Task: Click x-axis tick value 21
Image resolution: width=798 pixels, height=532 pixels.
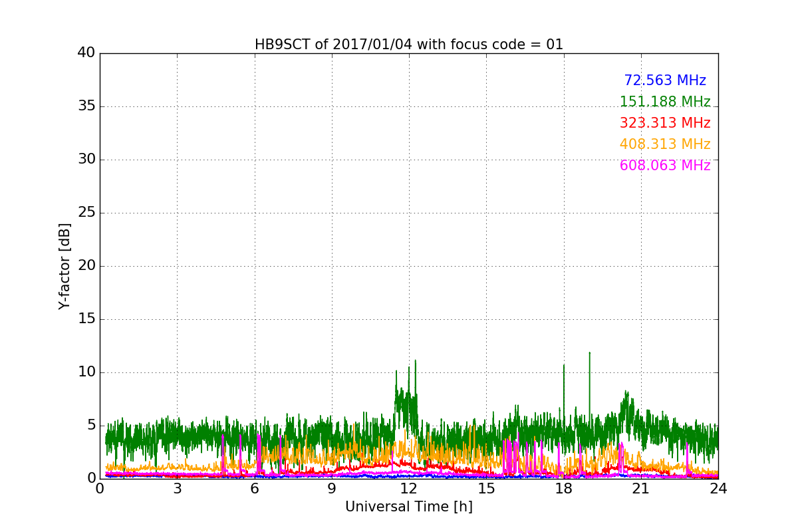Action: point(641,489)
